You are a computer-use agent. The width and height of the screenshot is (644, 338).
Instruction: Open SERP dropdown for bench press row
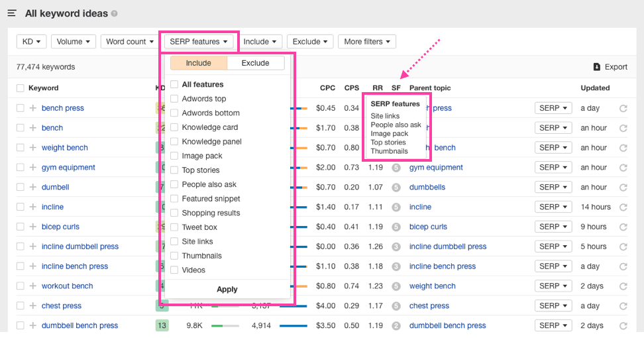(553, 108)
